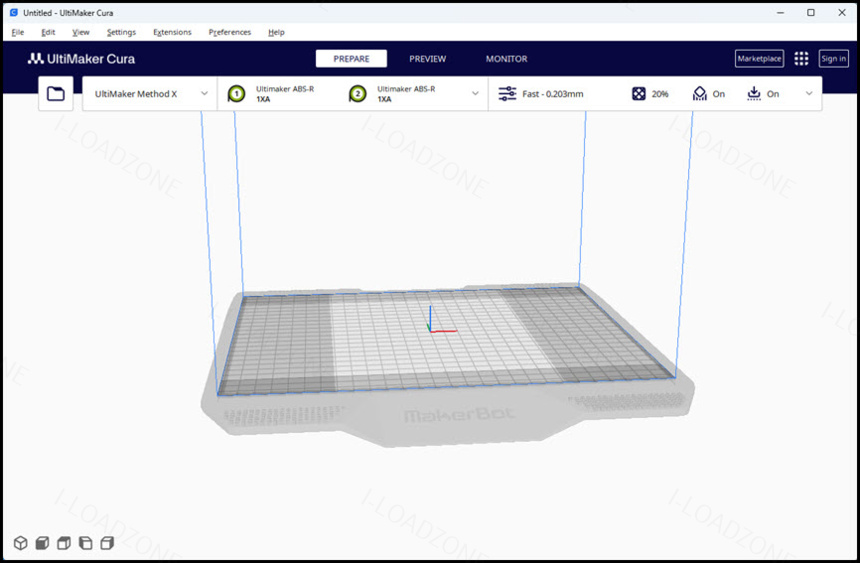Viewport: 860px width, 563px height.
Task: Click the support structure icon
Action: coord(700,94)
